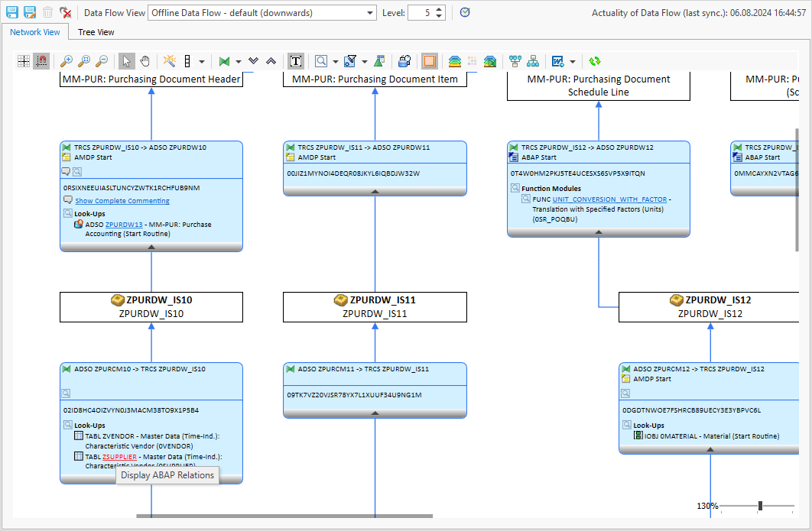Open the UNIT_CONVERSION_WITH_FACTOR function link

pyautogui.click(x=609, y=199)
